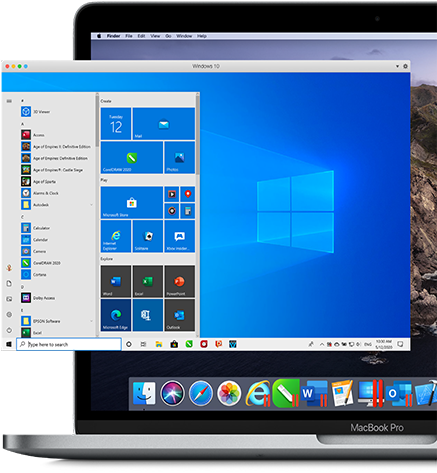Open the taskbar clock and date

(384, 344)
